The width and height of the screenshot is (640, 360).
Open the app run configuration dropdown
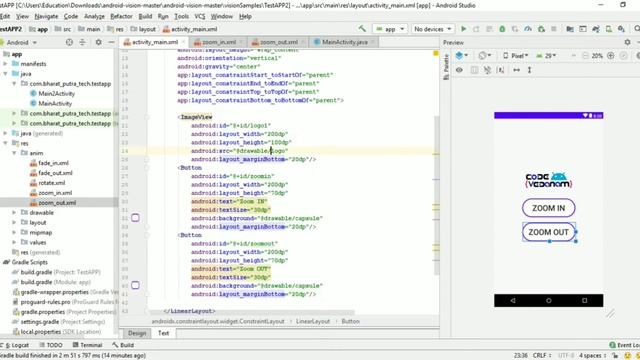click(x=390, y=29)
